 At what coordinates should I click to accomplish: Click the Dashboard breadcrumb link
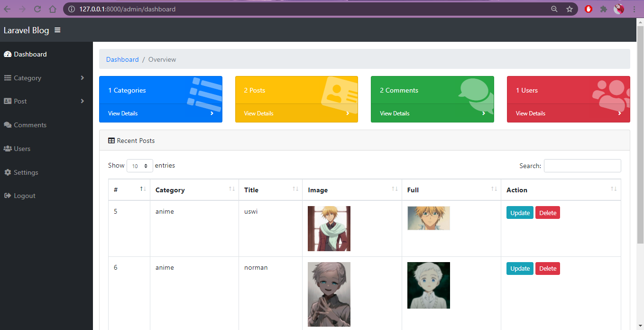pos(122,59)
